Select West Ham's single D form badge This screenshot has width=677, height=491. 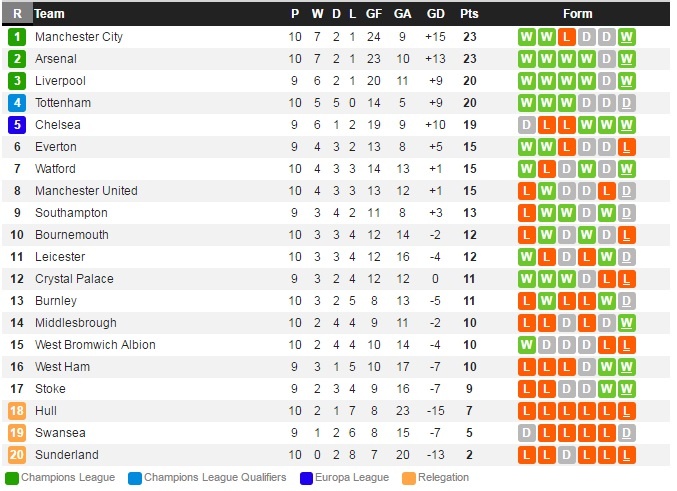point(587,367)
